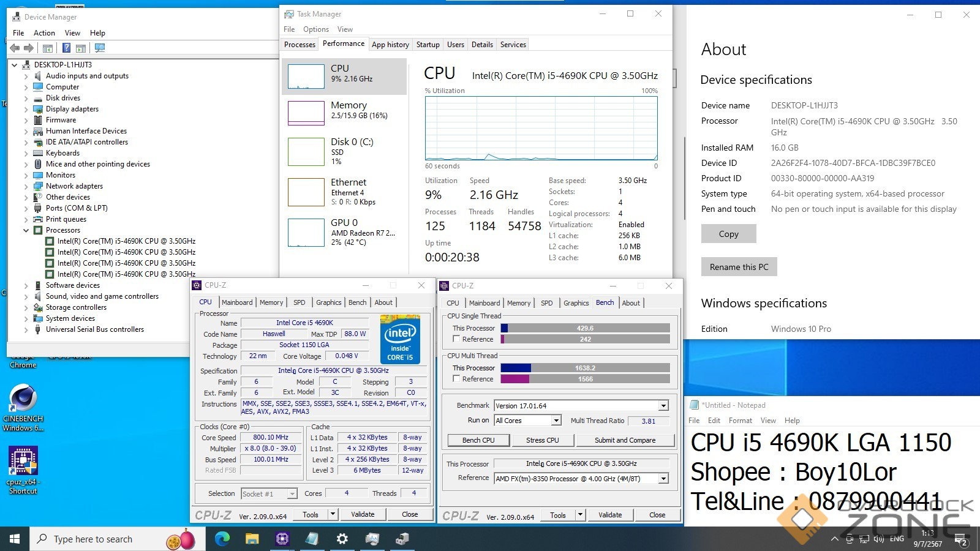This screenshot has height=551, width=980.
Task: Select the GPU 0 thumbnail in Task Manager
Action: (x=306, y=233)
